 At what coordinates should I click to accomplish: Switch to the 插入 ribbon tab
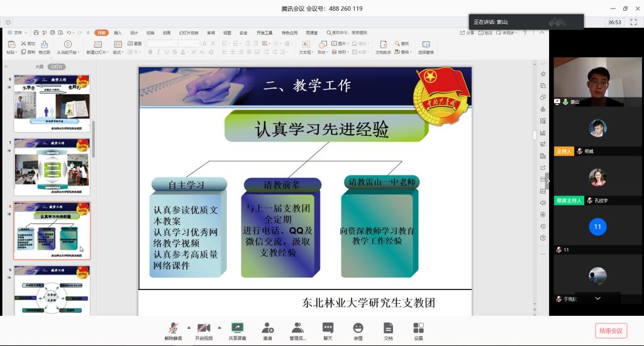click(118, 33)
